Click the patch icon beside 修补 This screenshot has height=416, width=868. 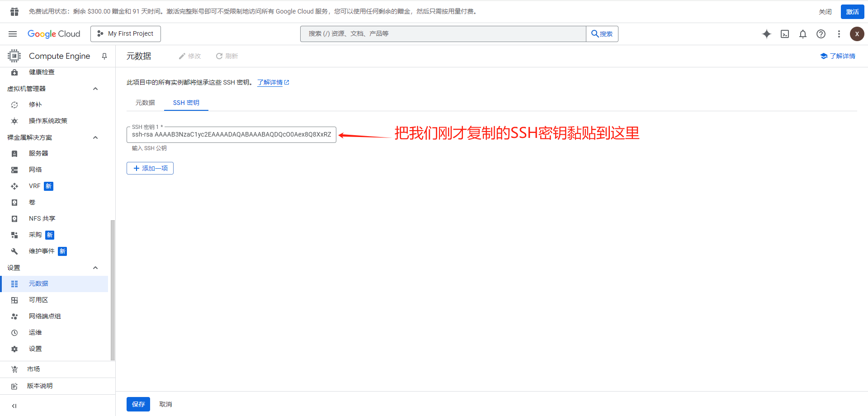[14, 105]
